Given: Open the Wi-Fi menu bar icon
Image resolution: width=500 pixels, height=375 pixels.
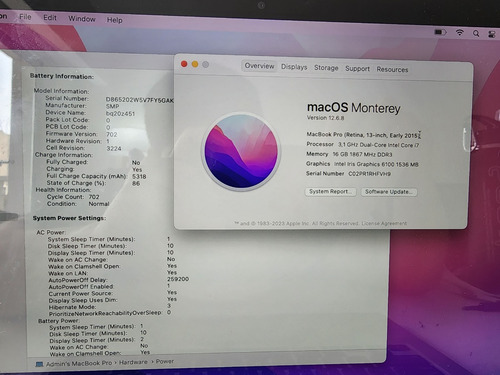Looking at the screenshot, I should tap(460, 32).
